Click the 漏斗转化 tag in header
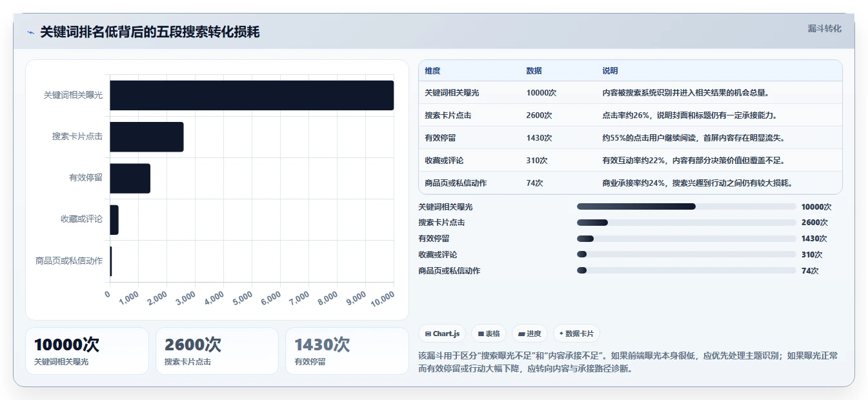The width and height of the screenshot is (868, 400). [x=824, y=28]
